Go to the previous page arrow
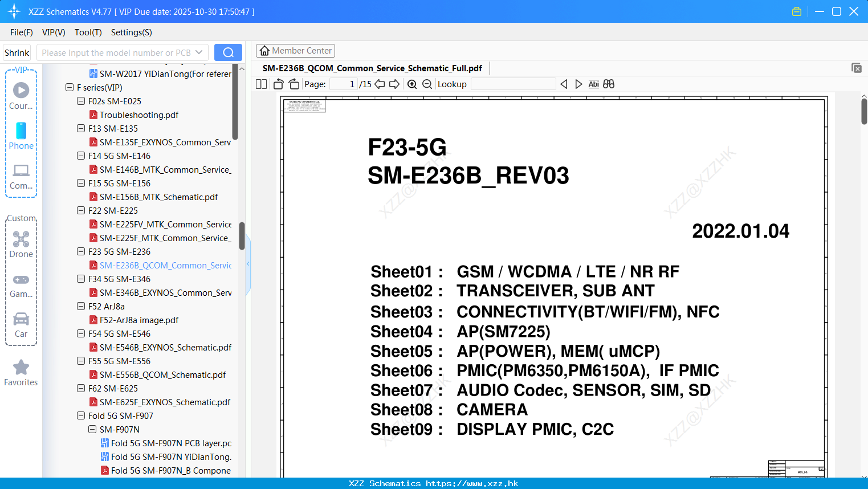This screenshot has height=489, width=868. [x=380, y=84]
